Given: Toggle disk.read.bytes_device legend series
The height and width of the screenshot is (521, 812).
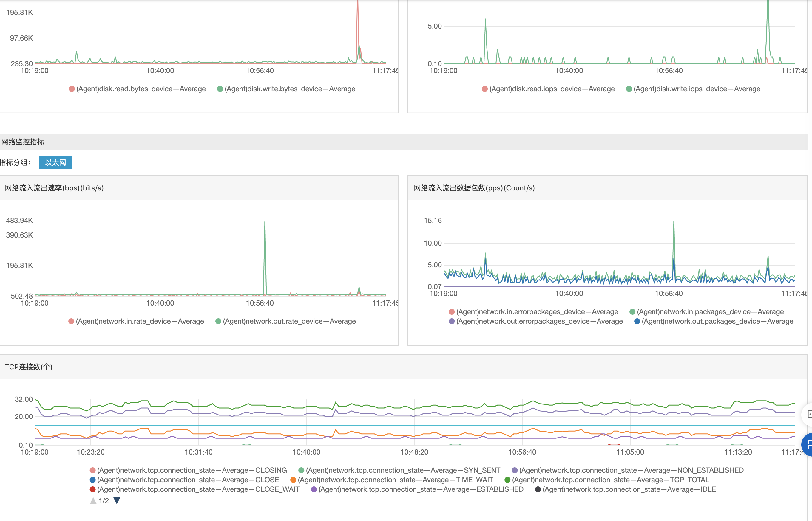Looking at the screenshot, I should (137, 89).
